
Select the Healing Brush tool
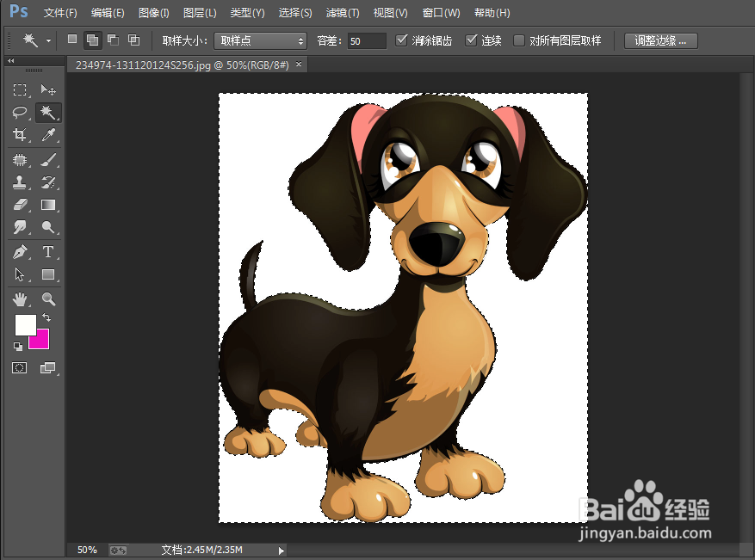[20, 160]
